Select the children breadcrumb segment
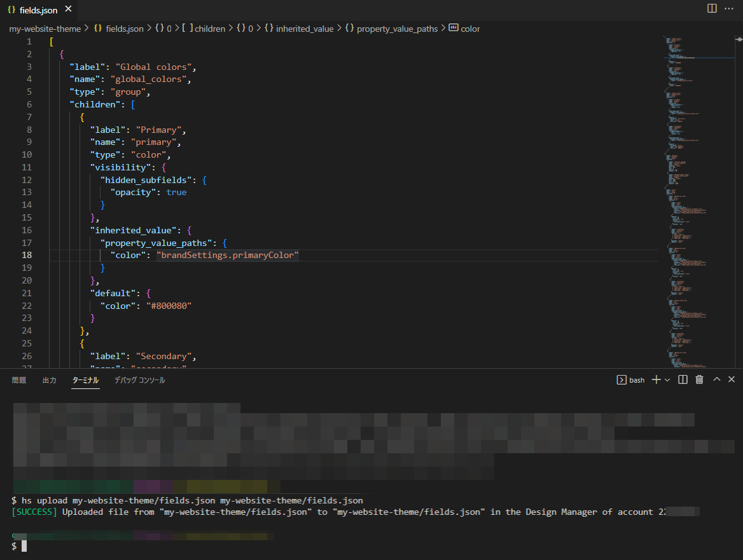Screen dimensions: 743x560 coord(210,29)
